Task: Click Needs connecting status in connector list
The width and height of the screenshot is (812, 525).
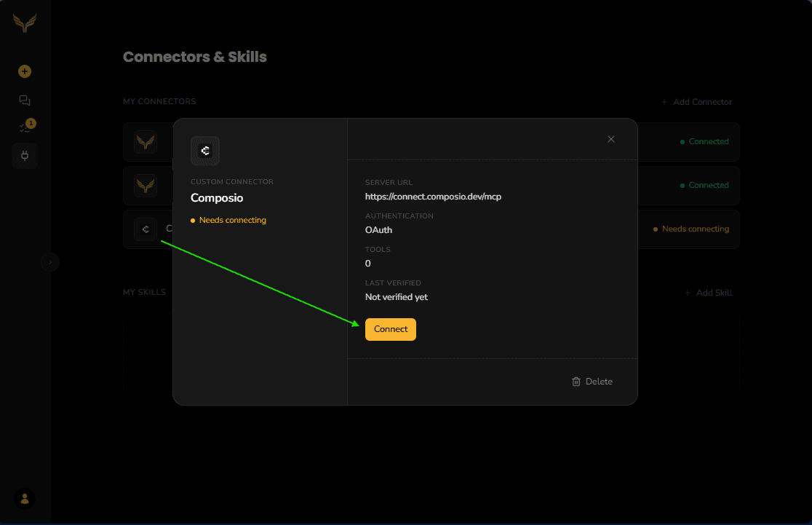Action: [690, 229]
